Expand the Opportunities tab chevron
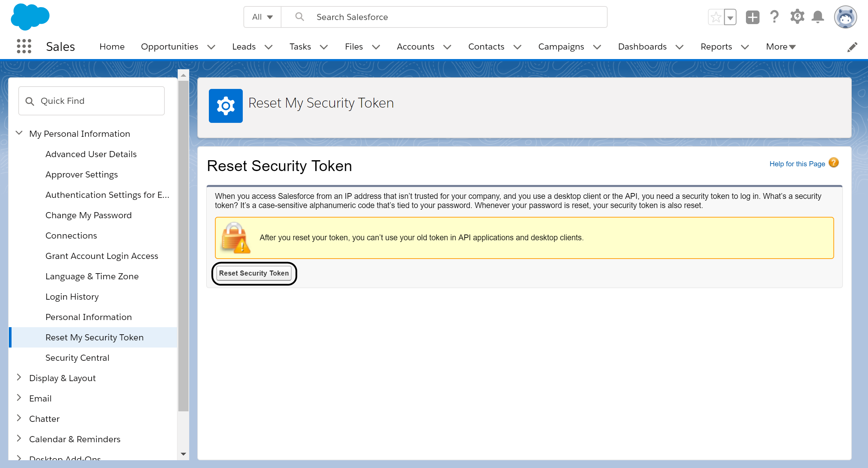 pyautogui.click(x=211, y=47)
